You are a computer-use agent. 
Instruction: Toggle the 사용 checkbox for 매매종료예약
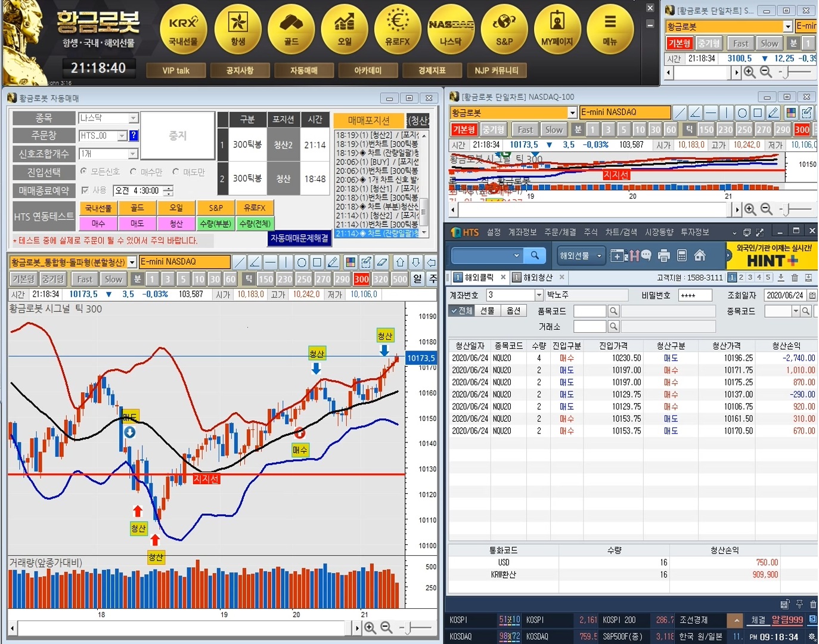click(x=85, y=190)
